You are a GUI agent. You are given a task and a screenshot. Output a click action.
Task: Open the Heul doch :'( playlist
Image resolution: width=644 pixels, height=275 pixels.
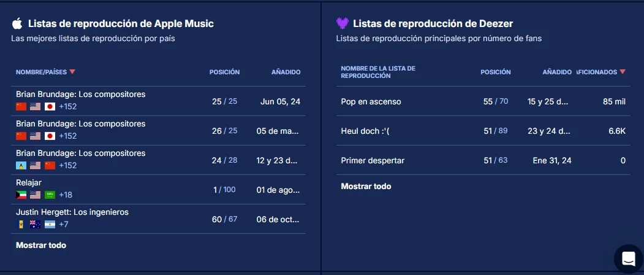pyautogui.click(x=365, y=131)
